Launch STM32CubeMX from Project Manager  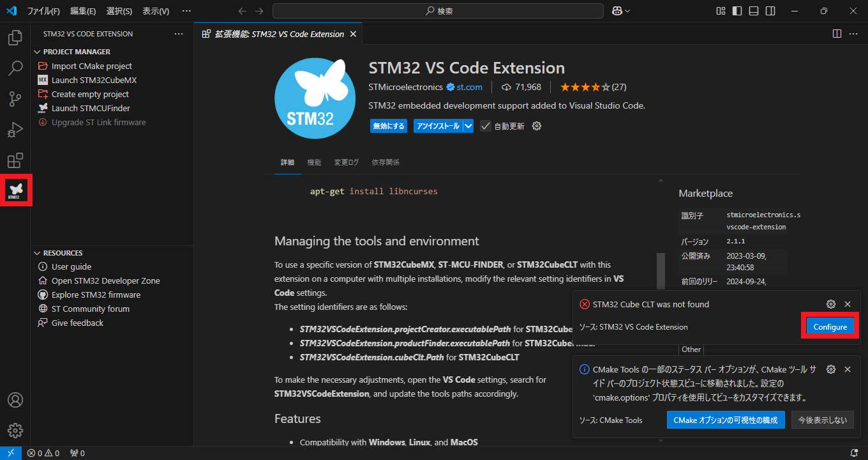91,80
